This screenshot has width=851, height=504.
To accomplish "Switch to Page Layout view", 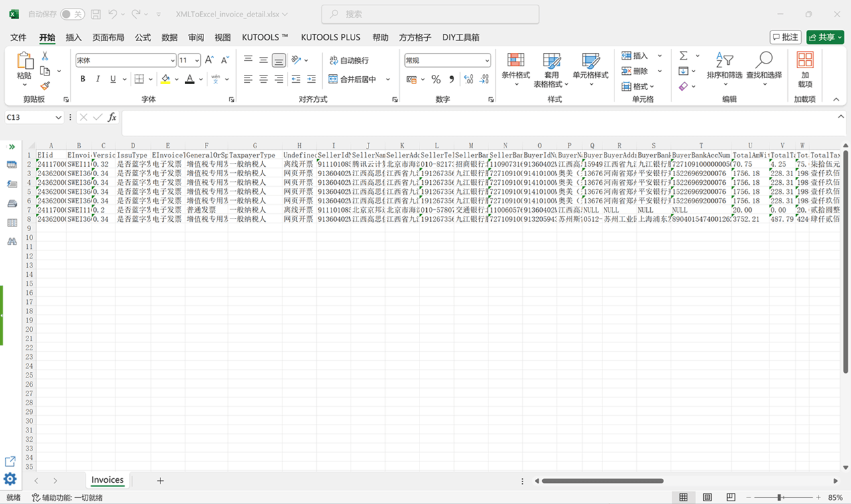I will pyautogui.click(x=707, y=497).
